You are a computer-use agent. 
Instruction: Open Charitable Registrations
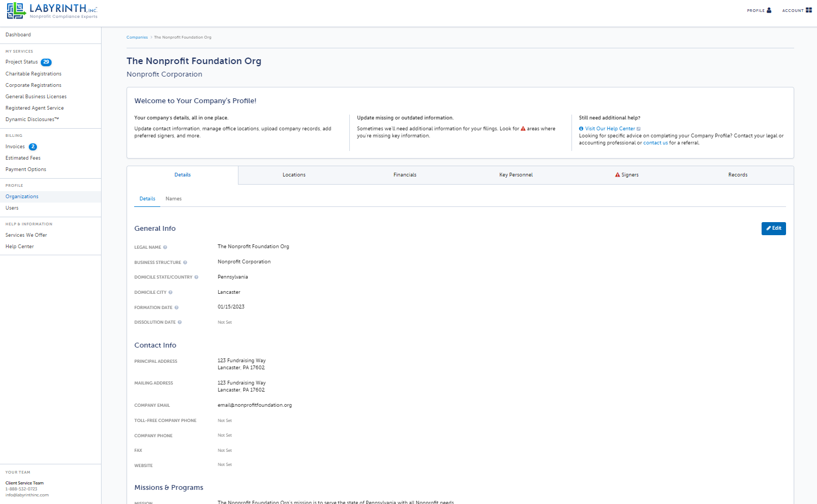(x=34, y=74)
